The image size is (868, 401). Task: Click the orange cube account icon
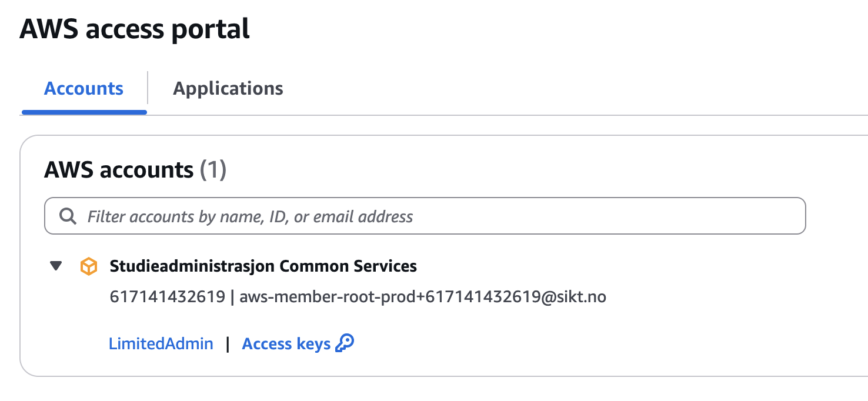pyautogui.click(x=88, y=266)
